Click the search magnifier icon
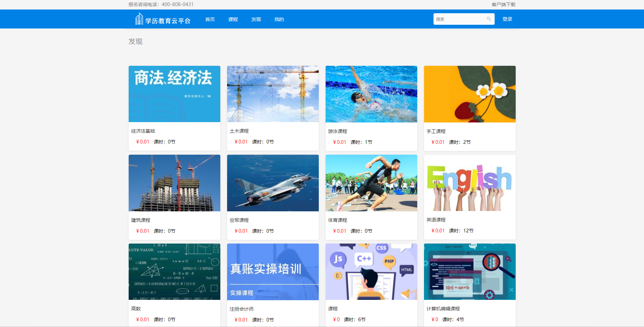This screenshot has height=327, width=644. (489, 19)
